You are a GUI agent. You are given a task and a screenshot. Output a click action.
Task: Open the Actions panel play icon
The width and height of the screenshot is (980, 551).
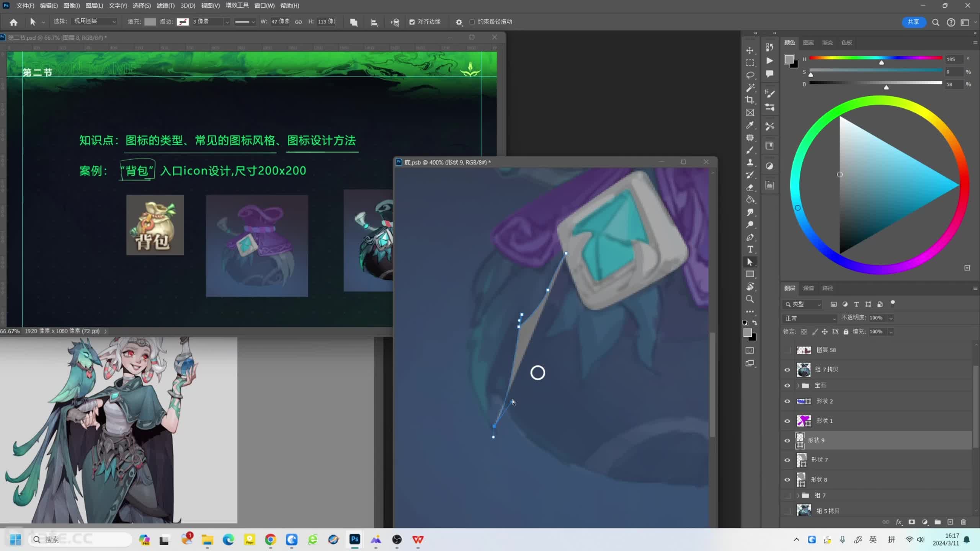pyautogui.click(x=769, y=60)
